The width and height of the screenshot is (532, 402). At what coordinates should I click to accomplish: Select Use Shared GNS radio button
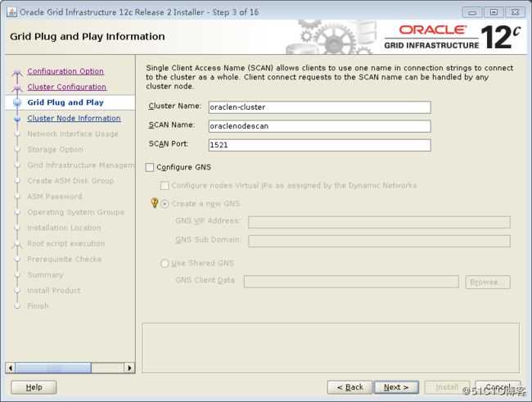(x=165, y=264)
